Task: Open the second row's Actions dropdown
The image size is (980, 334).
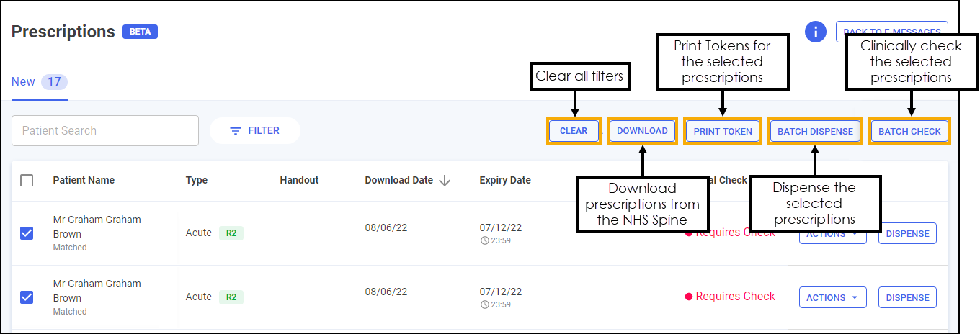Action: (832, 298)
